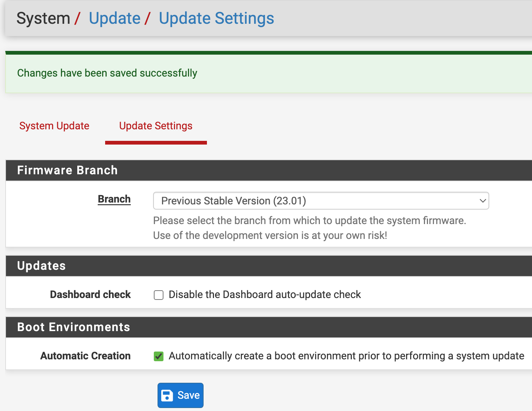Click 'Use of the development version' warning text
This screenshot has height=411, width=532.
click(270, 236)
